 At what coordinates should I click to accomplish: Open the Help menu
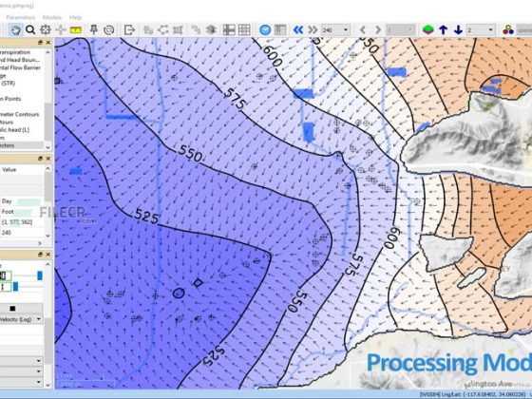pos(75,17)
